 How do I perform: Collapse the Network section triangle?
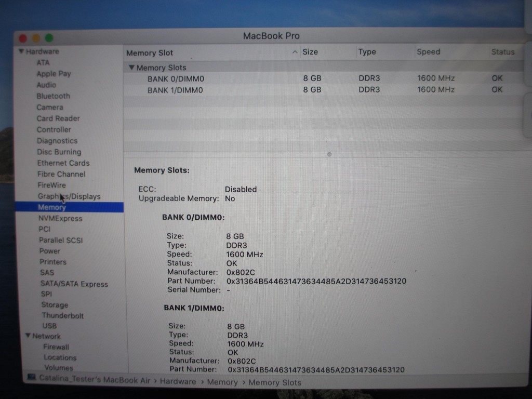pyautogui.click(x=28, y=336)
